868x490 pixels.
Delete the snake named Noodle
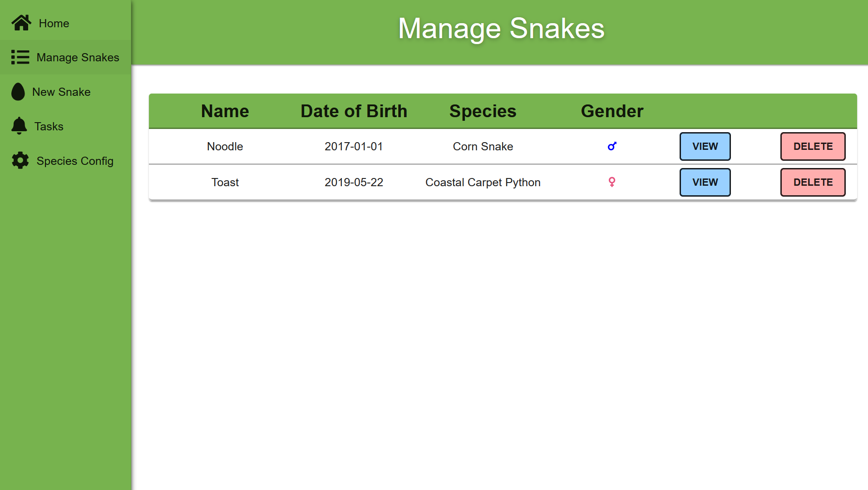[813, 146]
